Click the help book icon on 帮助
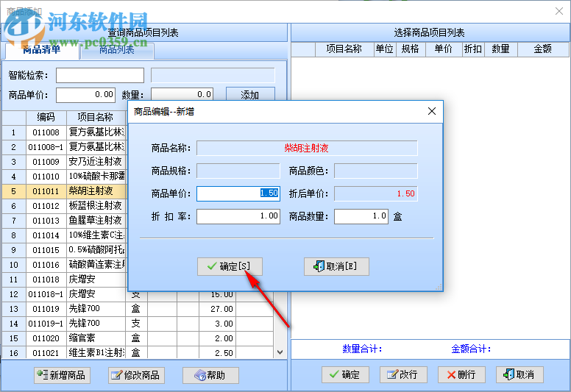This screenshot has width=571, height=392. pyautogui.click(x=200, y=375)
